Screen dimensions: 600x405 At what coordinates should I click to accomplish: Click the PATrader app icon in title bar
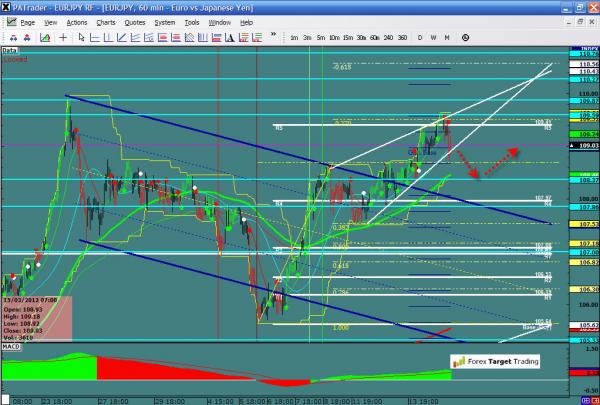7,6
